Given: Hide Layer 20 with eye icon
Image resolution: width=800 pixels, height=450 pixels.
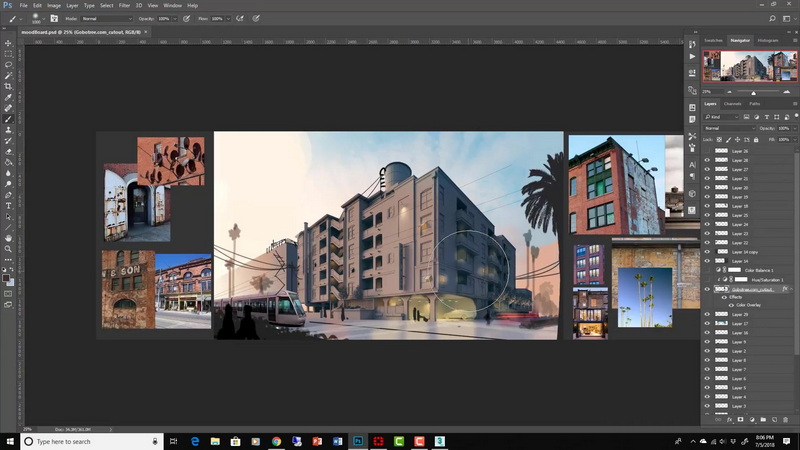Looking at the screenshot, I should (x=707, y=188).
